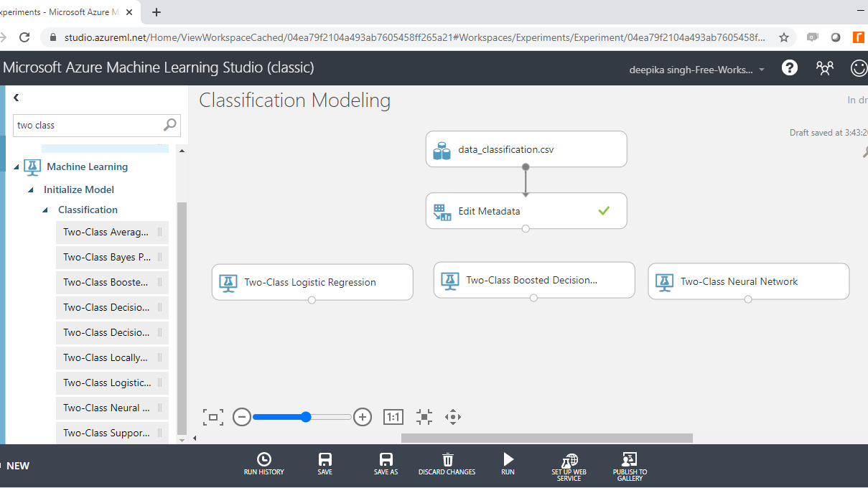Set zoom to 1:1 actual size
The height and width of the screenshot is (488, 868).
[393, 417]
